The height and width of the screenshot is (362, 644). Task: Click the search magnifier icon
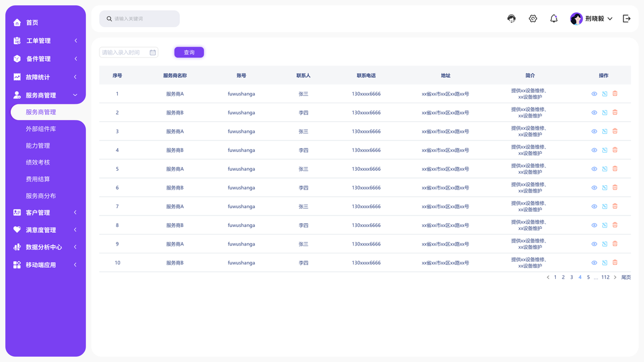click(x=109, y=19)
